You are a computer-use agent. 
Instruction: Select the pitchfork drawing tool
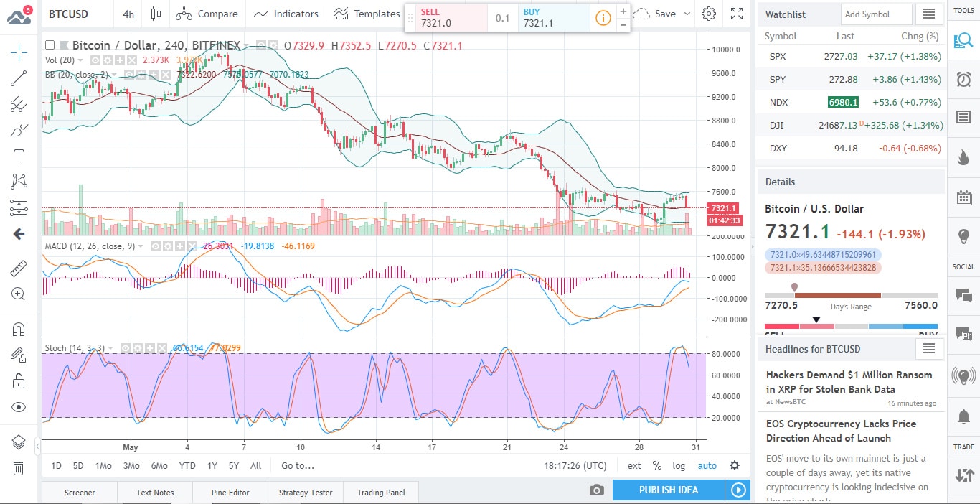pos(19,105)
